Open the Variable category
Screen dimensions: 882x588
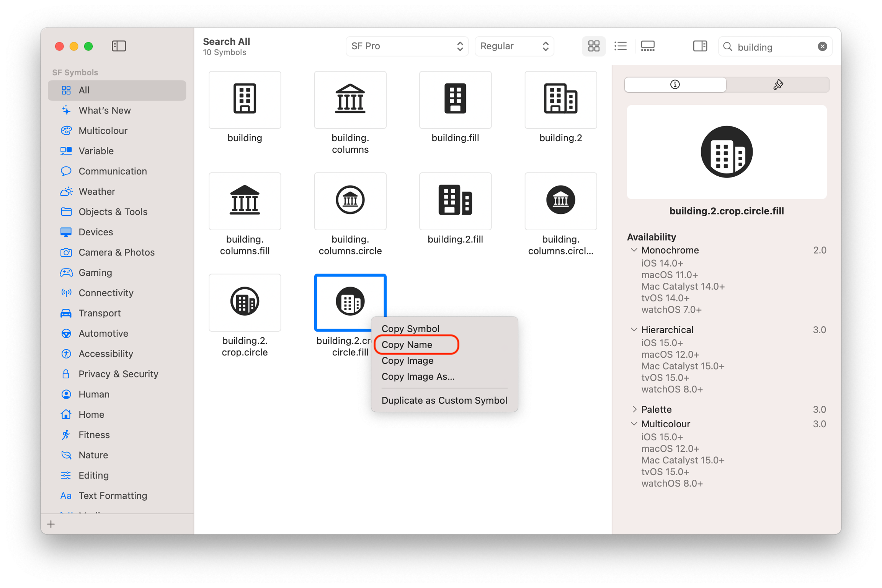117,151
